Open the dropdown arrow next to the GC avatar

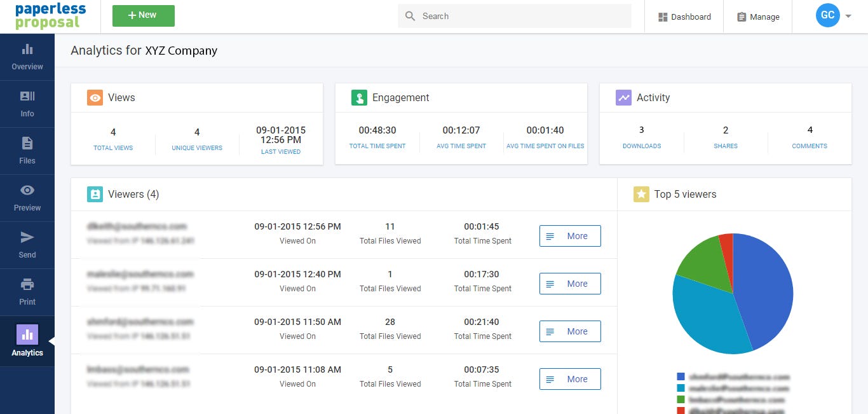(848, 15)
